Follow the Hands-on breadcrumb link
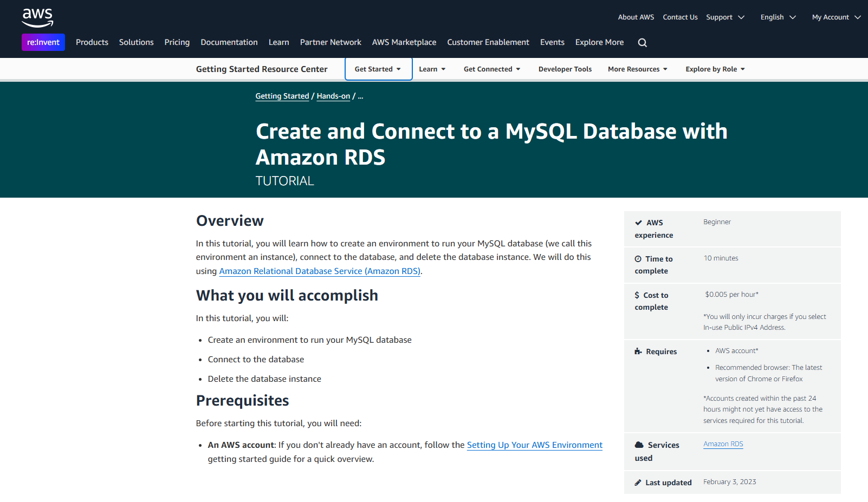The image size is (868, 502). pos(333,96)
